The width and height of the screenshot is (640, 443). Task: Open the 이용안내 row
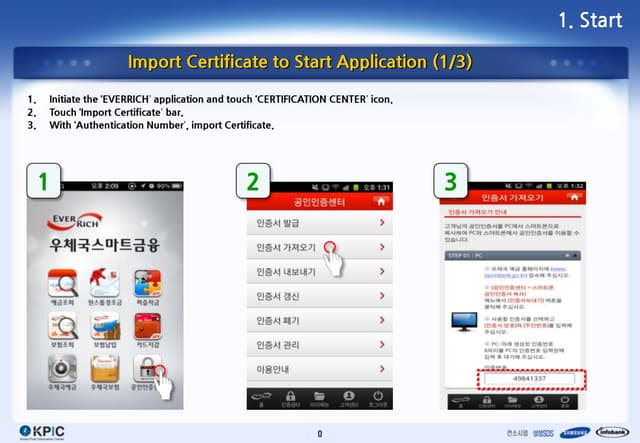click(x=318, y=369)
